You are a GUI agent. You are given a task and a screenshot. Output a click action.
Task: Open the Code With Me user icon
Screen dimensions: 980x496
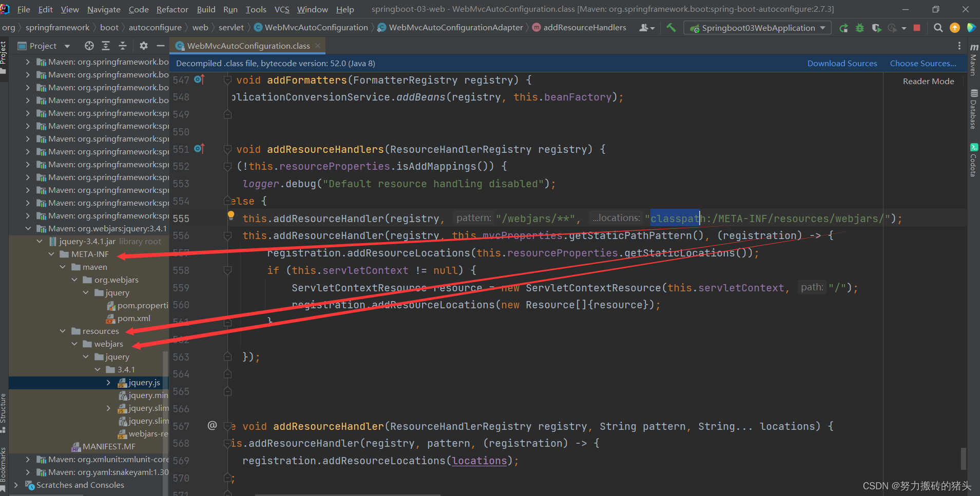click(646, 28)
